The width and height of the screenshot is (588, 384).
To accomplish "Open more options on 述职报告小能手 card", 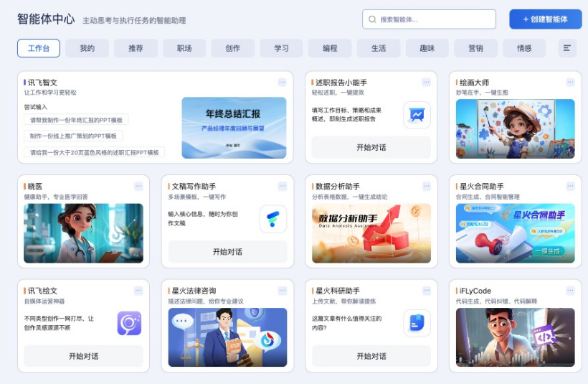I will point(426,83).
